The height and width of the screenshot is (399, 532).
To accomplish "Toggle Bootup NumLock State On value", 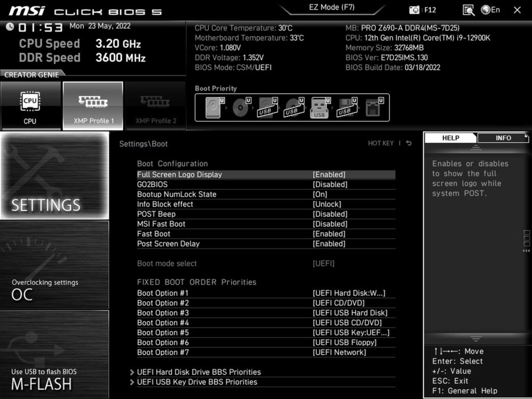I will [x=320, y=194].
